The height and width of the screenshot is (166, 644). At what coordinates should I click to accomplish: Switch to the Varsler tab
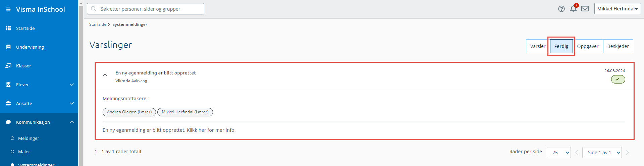tap(538, 46)
